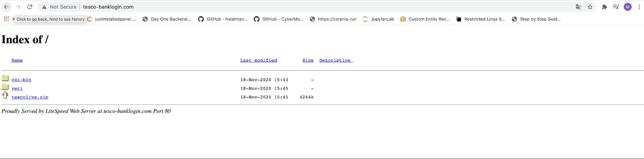This screenshot has width=644, height=159.
Task: Open JupyterLab bookmark
Action: 378,19
